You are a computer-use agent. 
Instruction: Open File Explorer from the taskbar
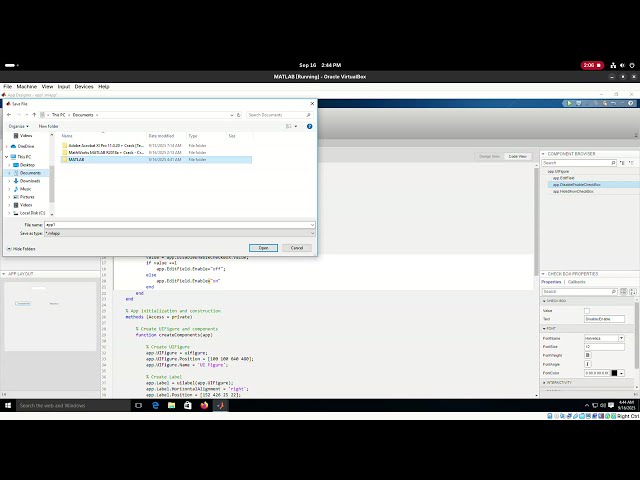[171, 405]
